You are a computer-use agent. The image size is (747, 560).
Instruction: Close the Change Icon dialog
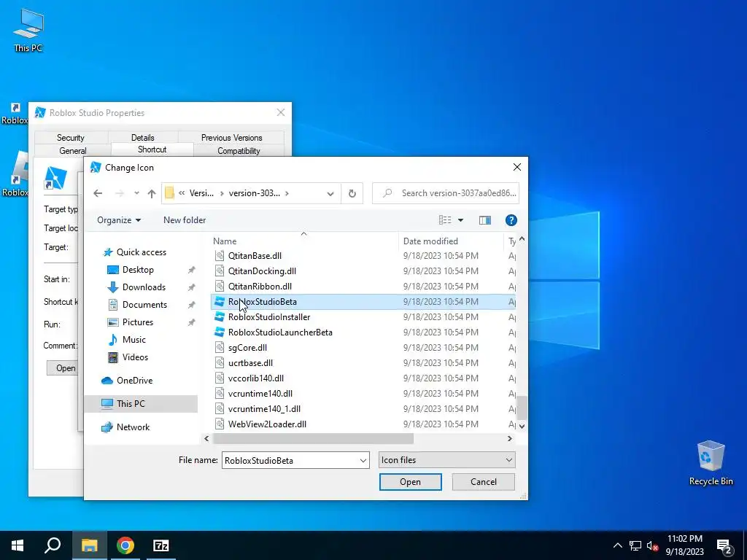coord(517,167)
